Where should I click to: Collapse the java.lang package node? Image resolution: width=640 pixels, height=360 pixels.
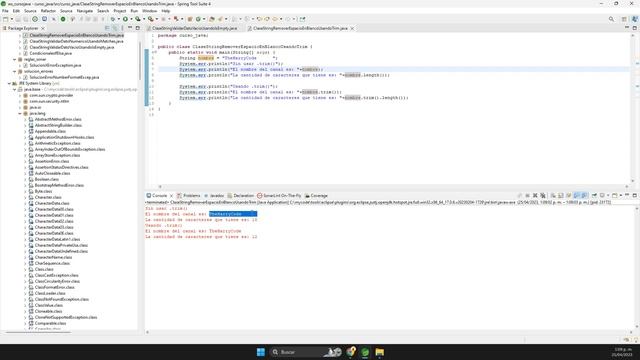click(x=20, y=113)
